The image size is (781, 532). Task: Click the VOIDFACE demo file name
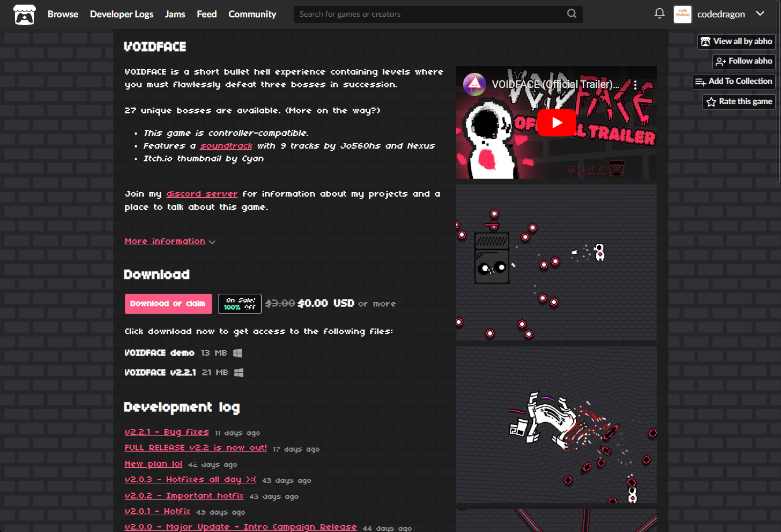(x=160, y=353)
